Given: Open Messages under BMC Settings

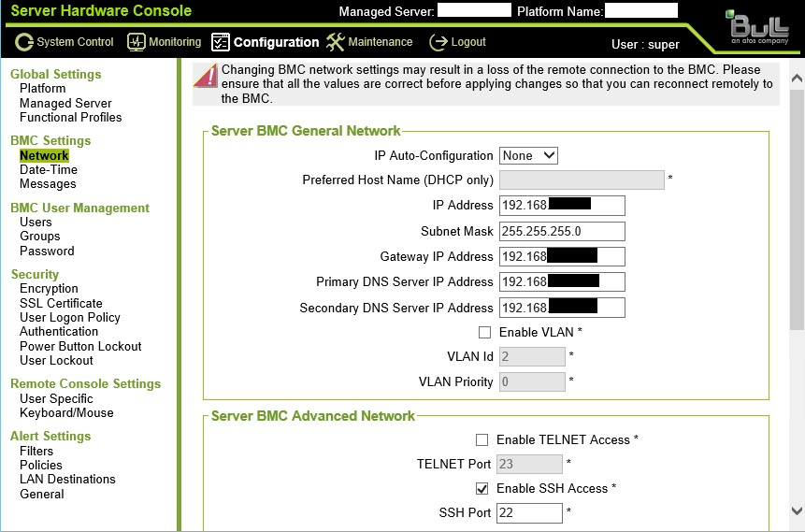Looking at the screenshot, I should point(48,184).
